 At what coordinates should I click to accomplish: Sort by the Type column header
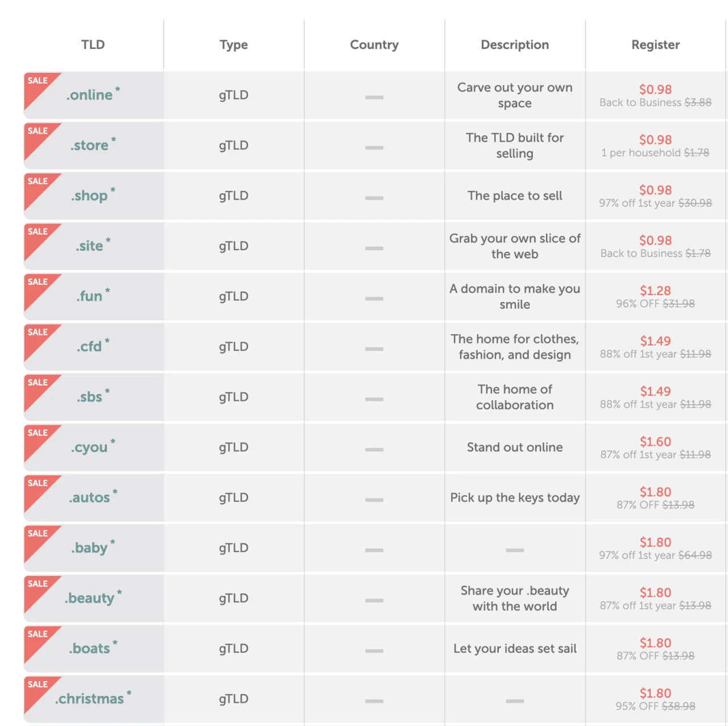(234, 45)
